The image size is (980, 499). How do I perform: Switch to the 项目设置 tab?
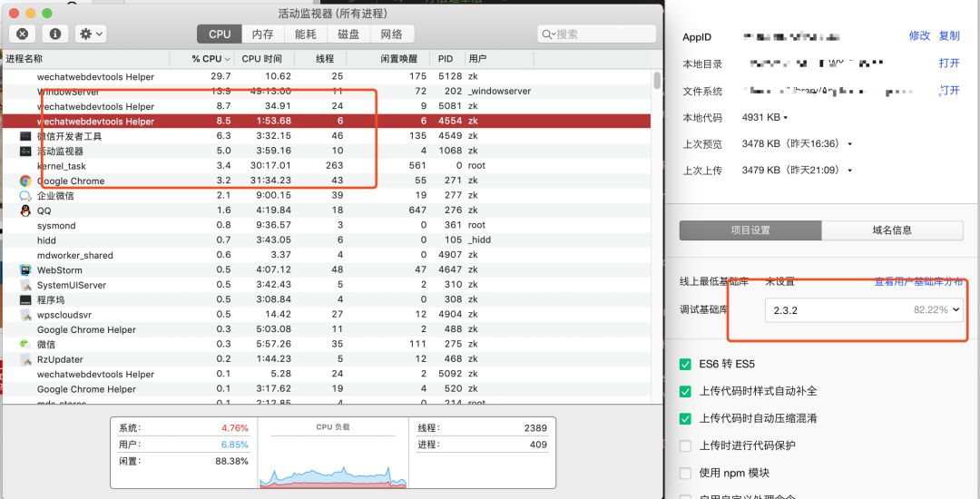[x=750, y=230]
